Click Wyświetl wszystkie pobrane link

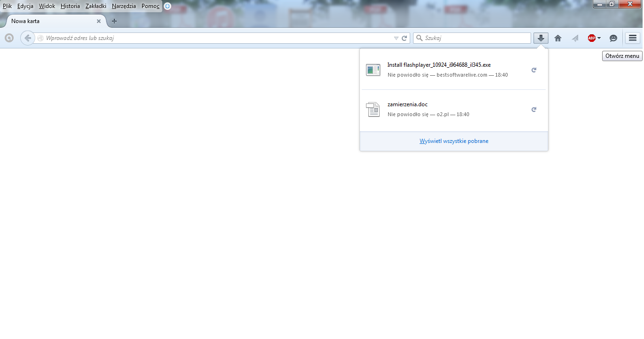pos(454,141)
